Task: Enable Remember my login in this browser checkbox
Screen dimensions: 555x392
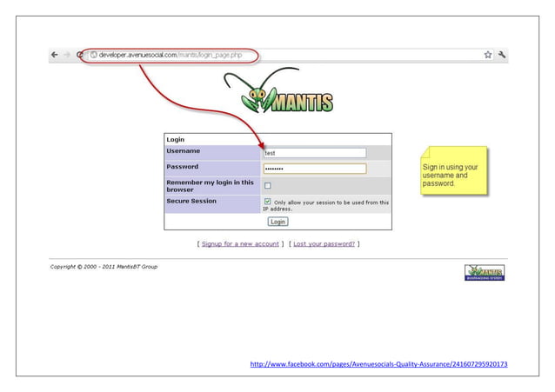Action: coord(268,185)
